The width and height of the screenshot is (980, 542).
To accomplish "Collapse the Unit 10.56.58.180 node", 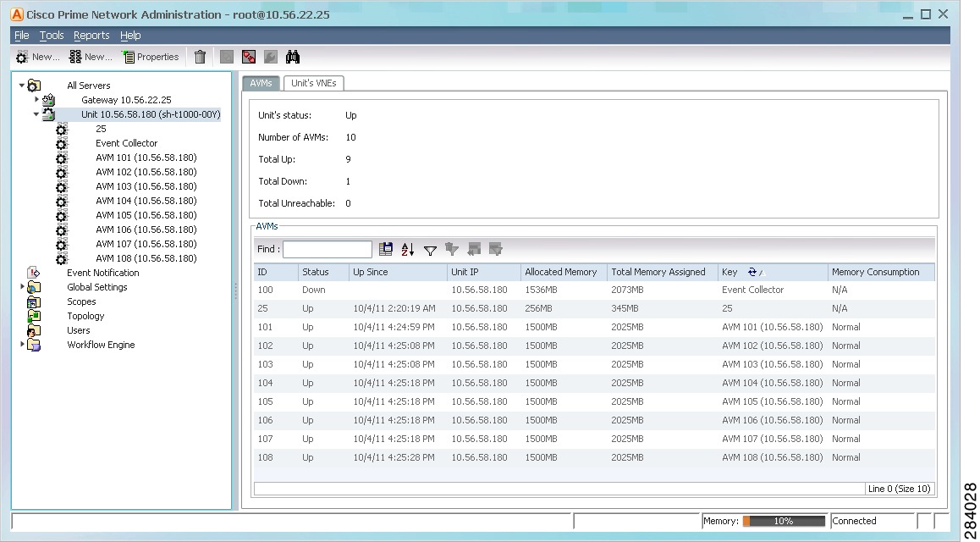I will click(x=36, y=113).
